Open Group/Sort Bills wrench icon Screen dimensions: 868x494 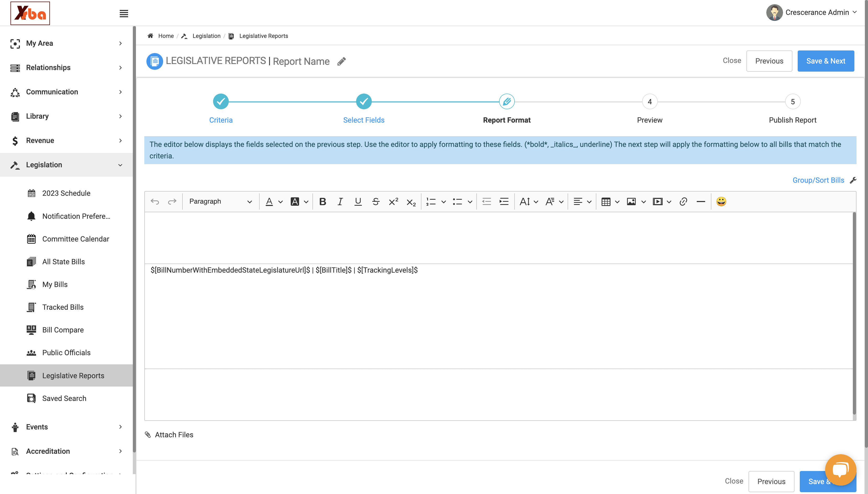tap(853, 180)
